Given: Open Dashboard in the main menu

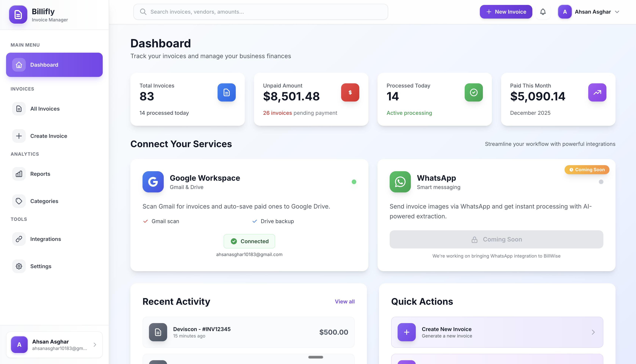Looking at the screenshot, I should pos(54,65).
